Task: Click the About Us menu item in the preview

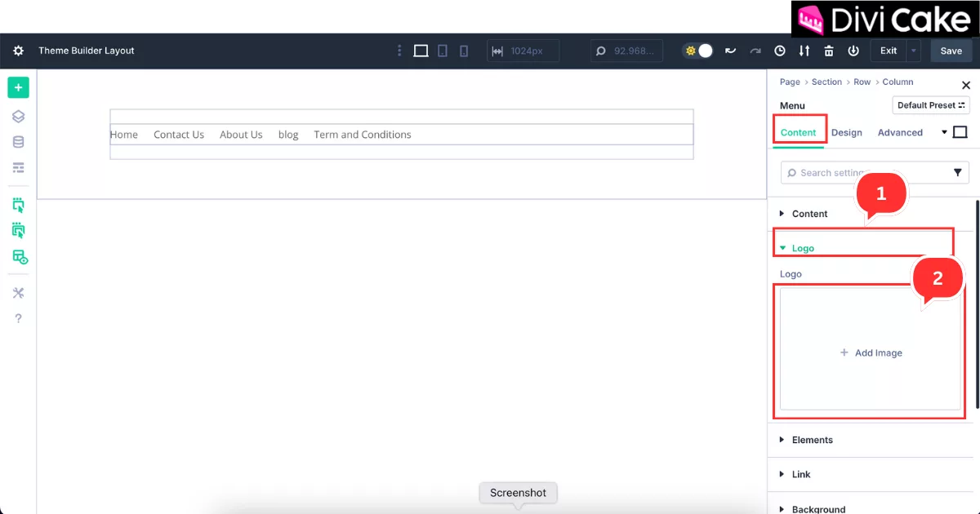Action: tap(241, 135)
